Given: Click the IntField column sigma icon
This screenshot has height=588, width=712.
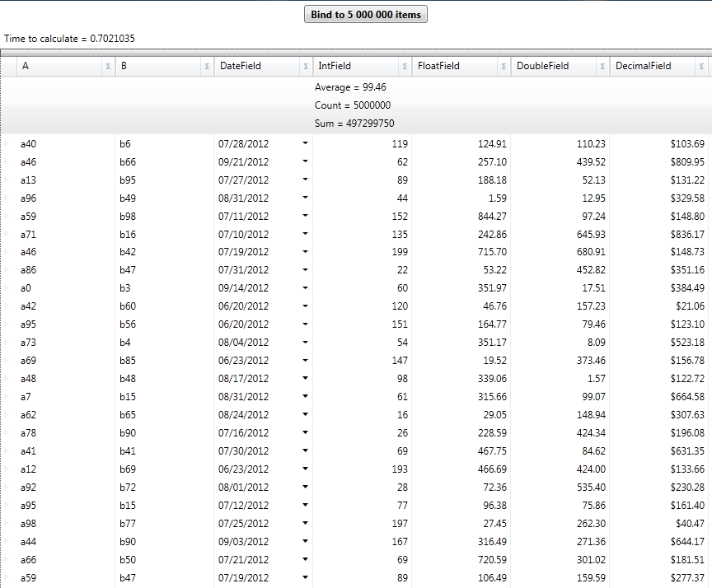Looking at the screenshot, I should pyautogui.click(x=405, y=66).
